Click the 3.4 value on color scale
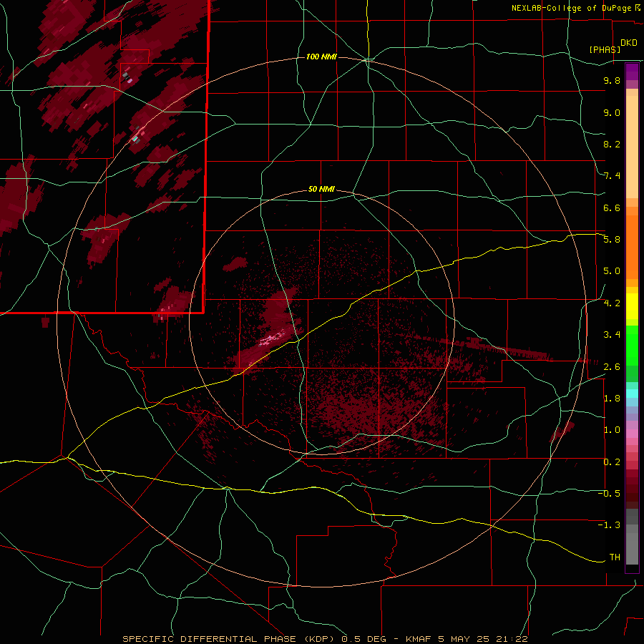Image resolution: width=644 pixels, height=644 pixels. 612,335
